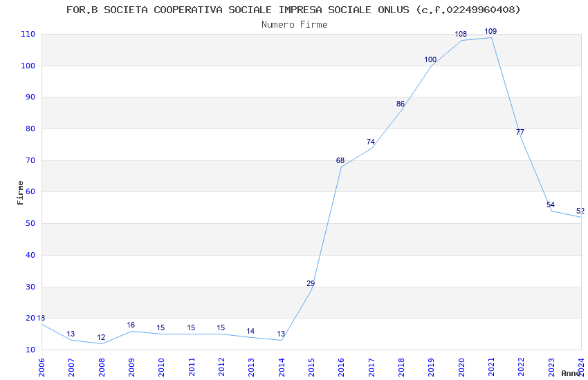Pick the data point value 108
Screen dimensions: 588x380
pyautogui.click(x=461, y=35)
